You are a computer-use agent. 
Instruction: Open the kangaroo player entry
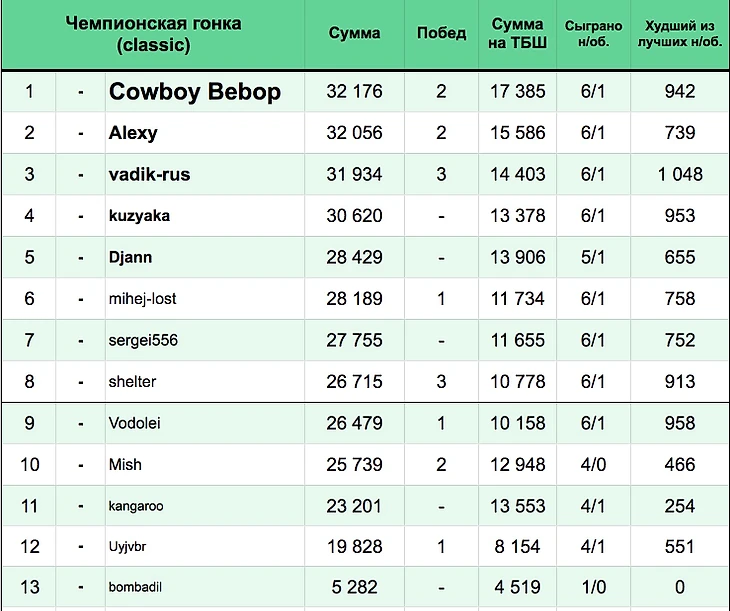(136, 506)
